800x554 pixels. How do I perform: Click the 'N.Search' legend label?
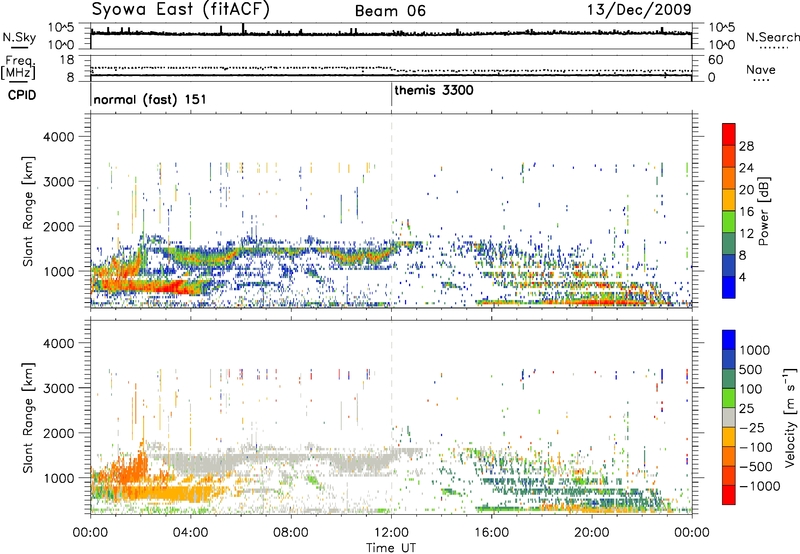[x=772, y=37]
